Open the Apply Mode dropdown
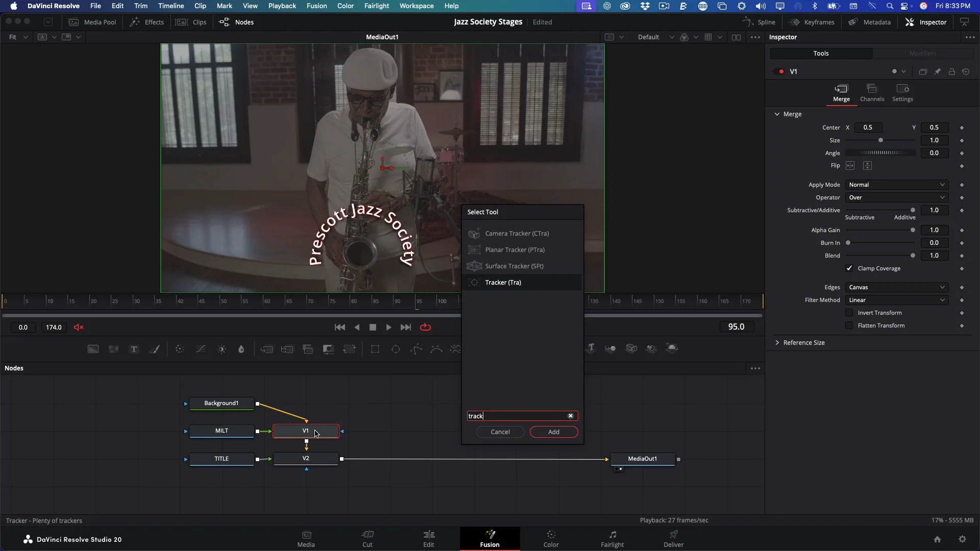This screenshot has height=551, width=980. click(x=897, y=185)
